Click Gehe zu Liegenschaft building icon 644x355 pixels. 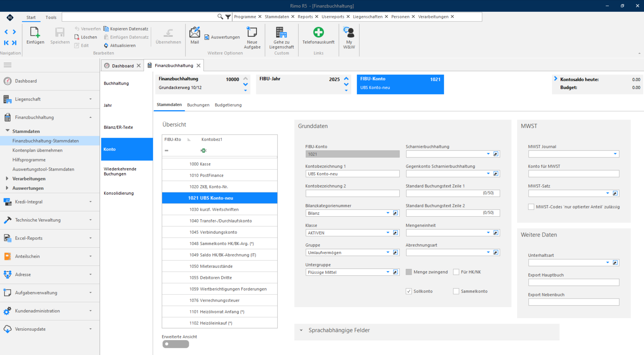pyautogui.click(x=281, y=32)
